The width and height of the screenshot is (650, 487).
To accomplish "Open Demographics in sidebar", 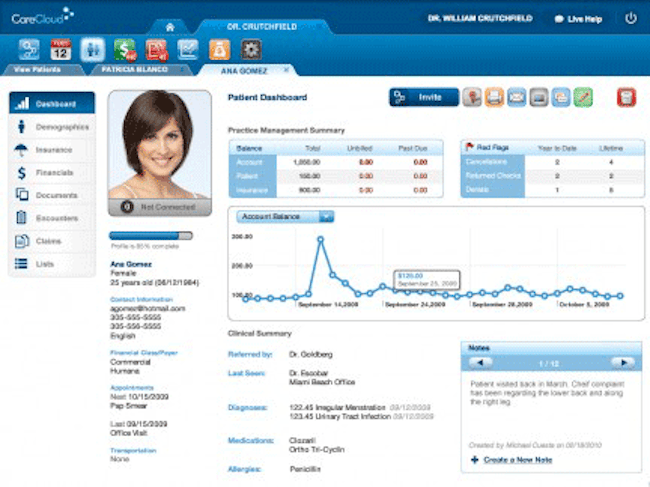I will click(52, 127).
